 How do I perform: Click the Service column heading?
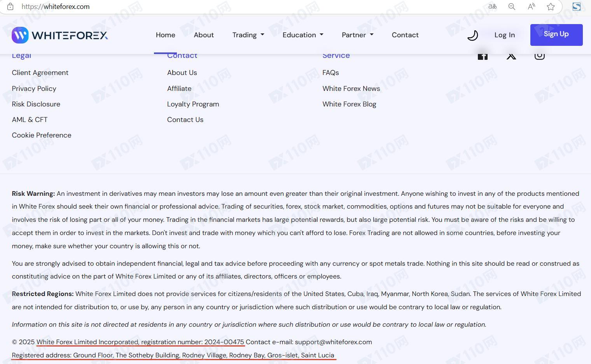(x=336, y=56)
